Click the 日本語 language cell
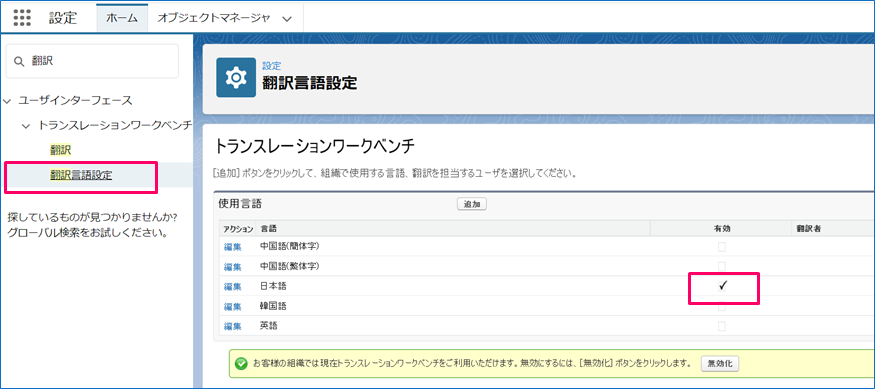Screen dimensions: 875x389 pyautogui.click(x=273, y=286)
